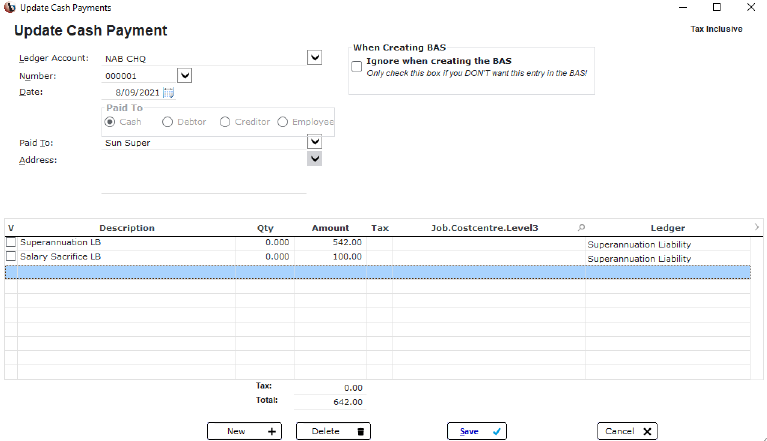Image resolution: width=767 pixels, height=441 pixels.
Task: Click Qty 0.000 on Salary Sacrifice LB row
Action: [265, 257]
